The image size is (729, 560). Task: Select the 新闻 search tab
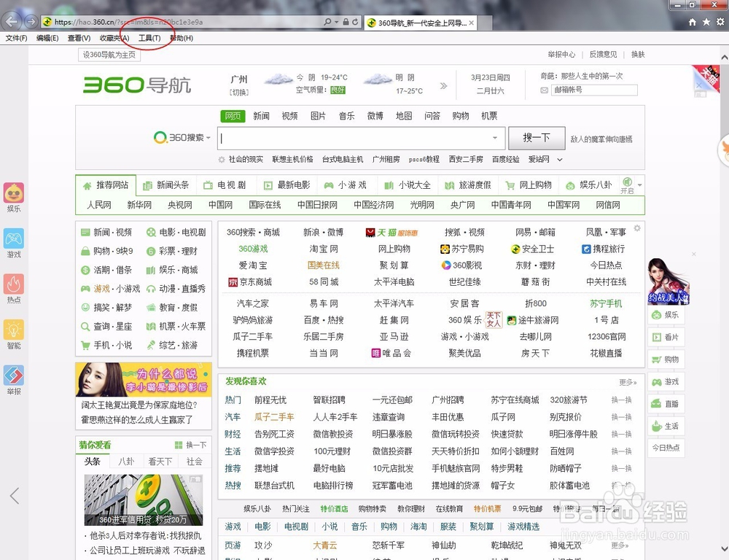point(261,116)
